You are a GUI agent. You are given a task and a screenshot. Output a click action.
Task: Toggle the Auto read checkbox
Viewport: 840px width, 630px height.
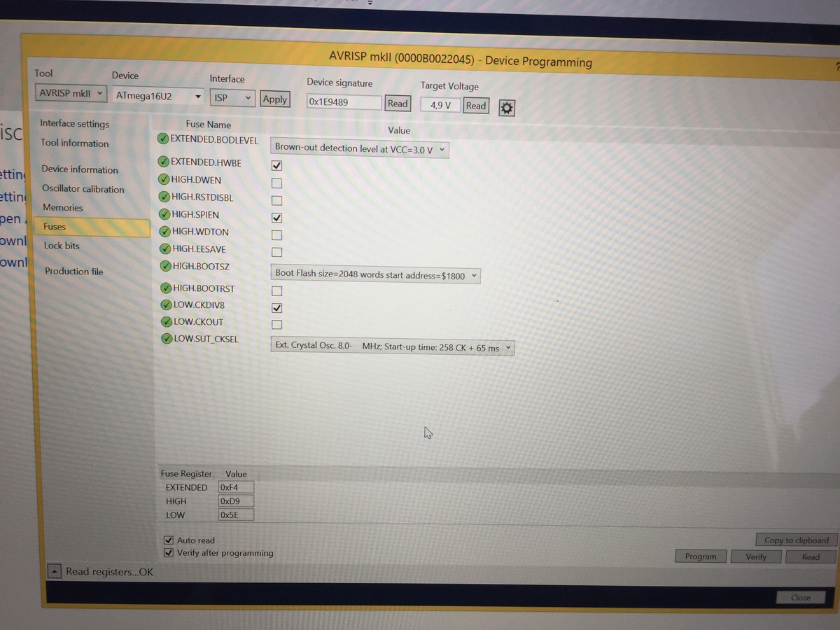click(168, 540)
